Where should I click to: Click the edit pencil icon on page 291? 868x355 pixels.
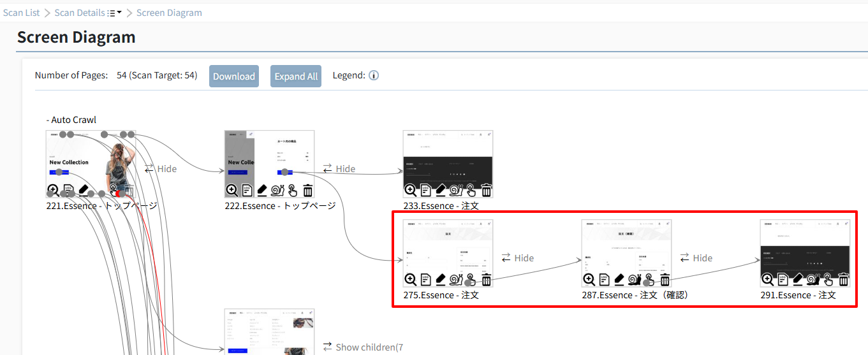pos(797,279)
